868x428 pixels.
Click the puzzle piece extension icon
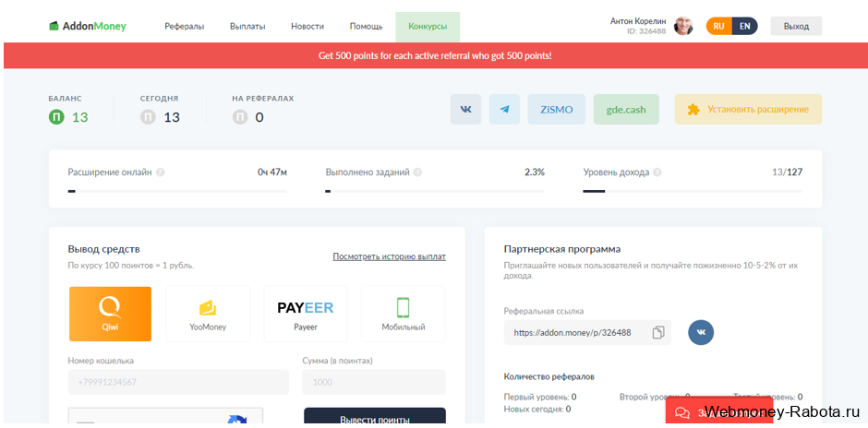693,110
